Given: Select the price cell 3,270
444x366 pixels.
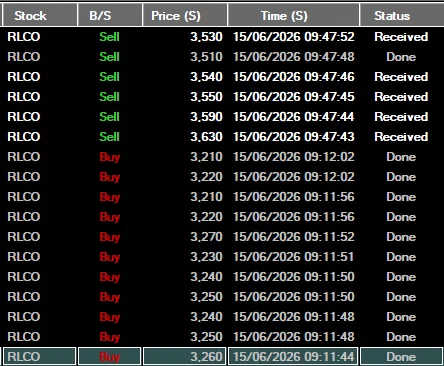Looking at the screenshot, I should tap(206, 237).
